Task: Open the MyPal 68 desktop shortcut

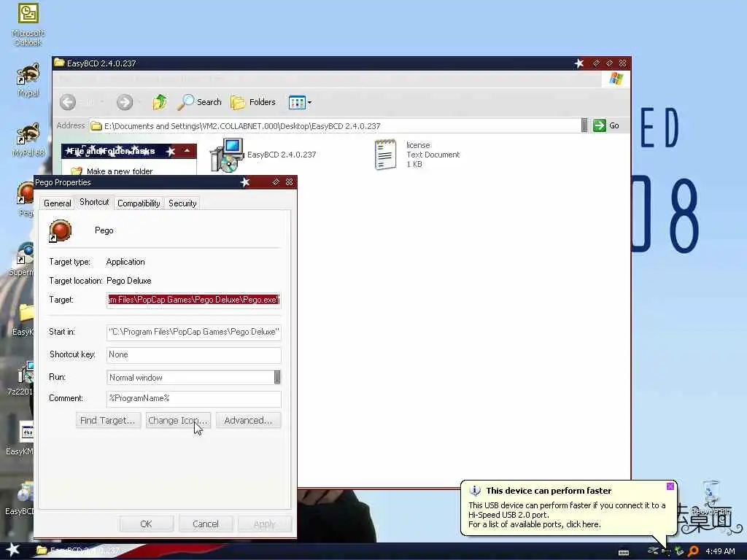Action: [28, 139]
